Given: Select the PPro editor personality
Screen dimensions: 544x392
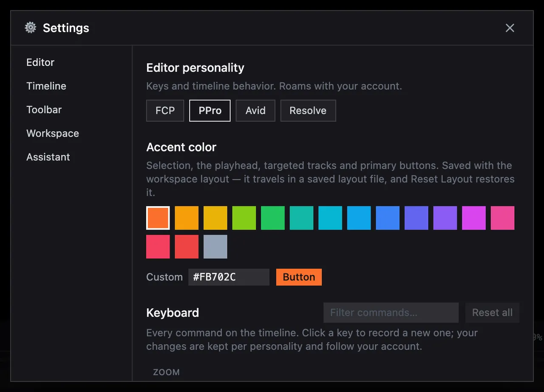Looking at the screenshot, I should (x=210, y=111).
